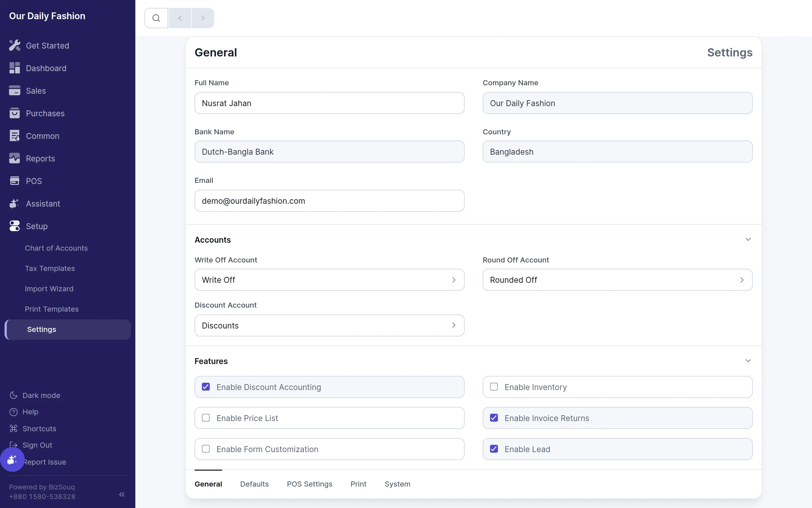This screenshot has width=812, height=508.
Task: Collapse sidebar with double chevron icon
Action: tap(122, 494)
